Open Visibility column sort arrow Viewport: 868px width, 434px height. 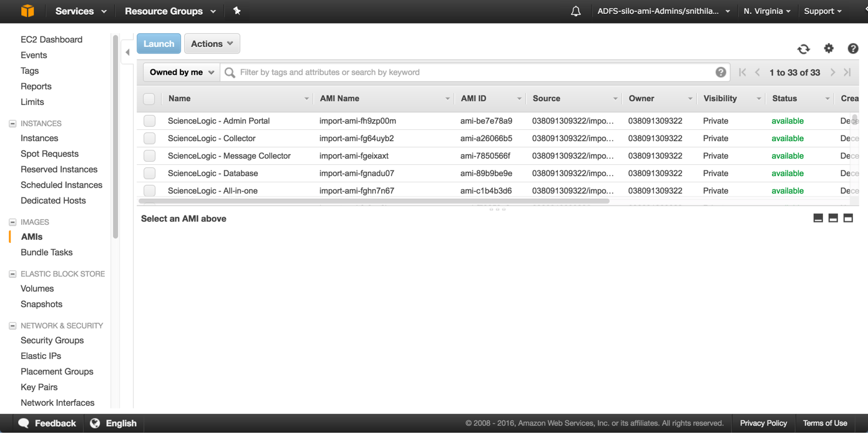pos(759,99)
